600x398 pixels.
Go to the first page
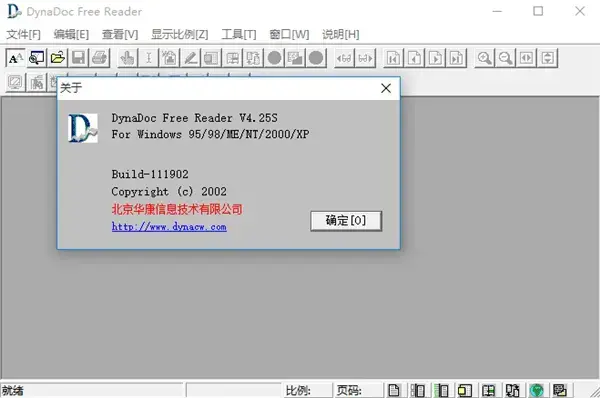393,58
